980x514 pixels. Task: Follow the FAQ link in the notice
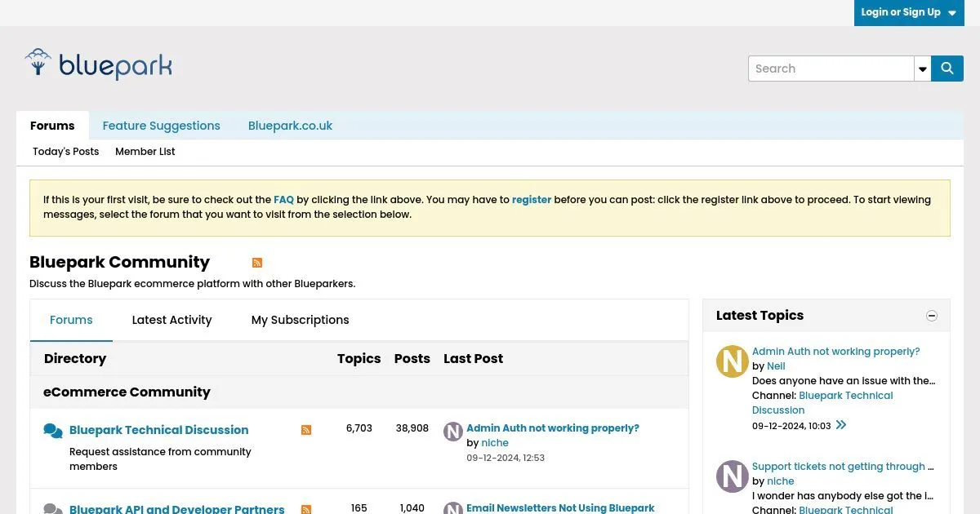tap(283, 200)
